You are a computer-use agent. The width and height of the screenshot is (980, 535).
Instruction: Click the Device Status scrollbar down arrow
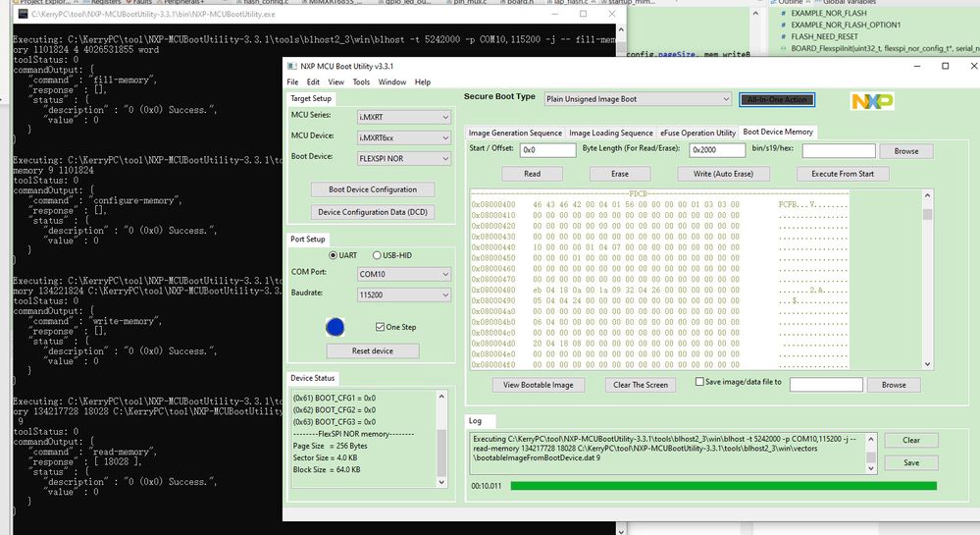(x=441, y=482)
